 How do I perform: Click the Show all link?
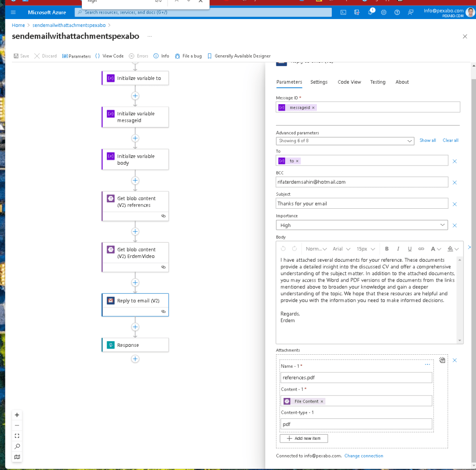[x=428, y=140]
